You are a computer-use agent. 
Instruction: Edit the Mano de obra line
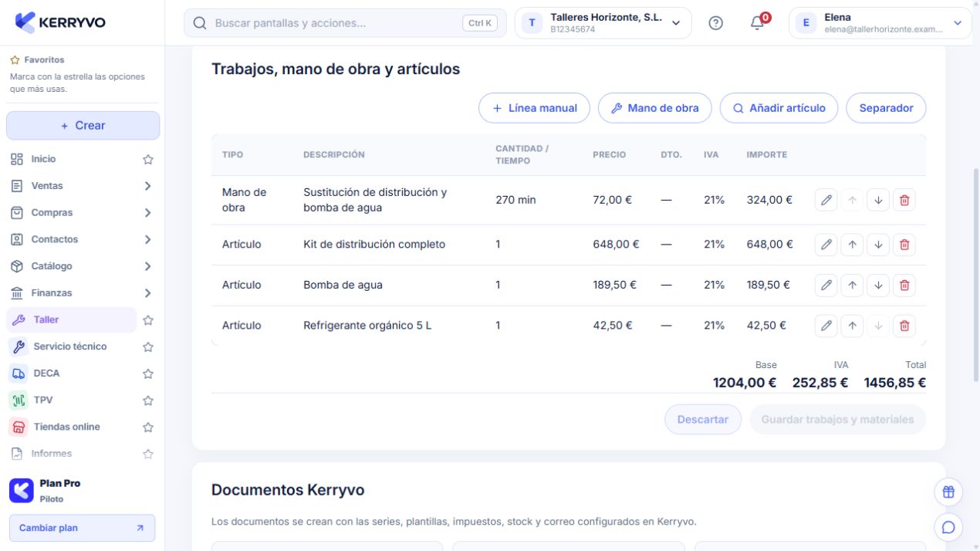pos(826,200)
